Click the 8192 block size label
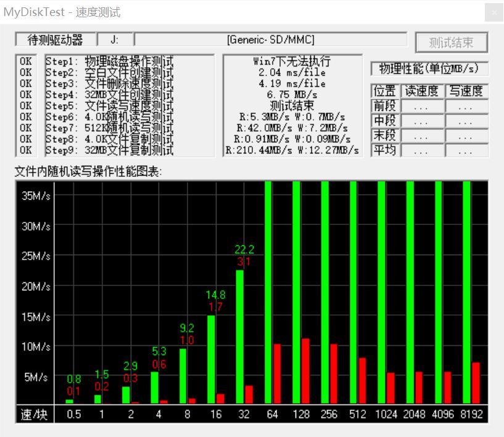504x437 pixels. 471,415
